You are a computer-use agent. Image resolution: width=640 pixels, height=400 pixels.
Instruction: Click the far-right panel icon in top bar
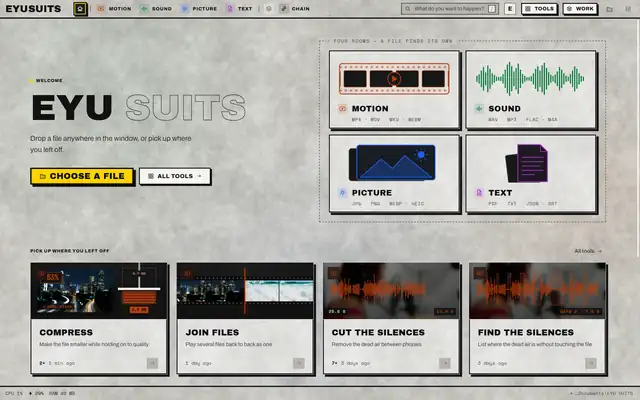pyautogui.click(x=628, y=9)
